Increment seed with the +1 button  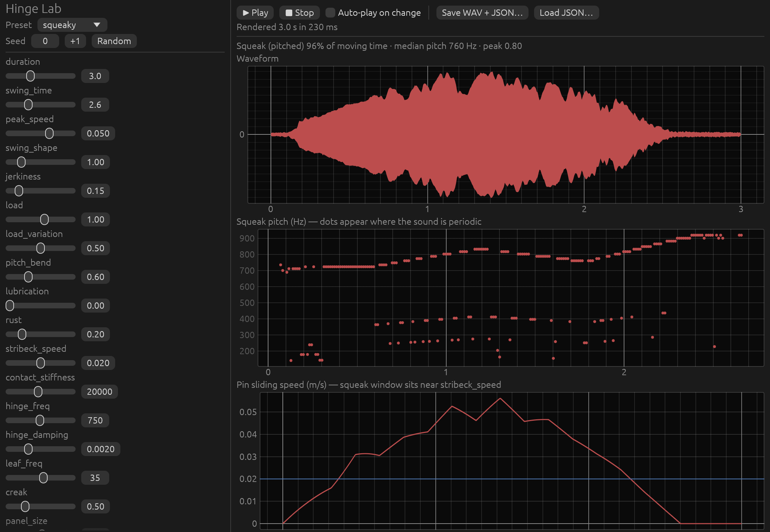click(x=75, y=41)
